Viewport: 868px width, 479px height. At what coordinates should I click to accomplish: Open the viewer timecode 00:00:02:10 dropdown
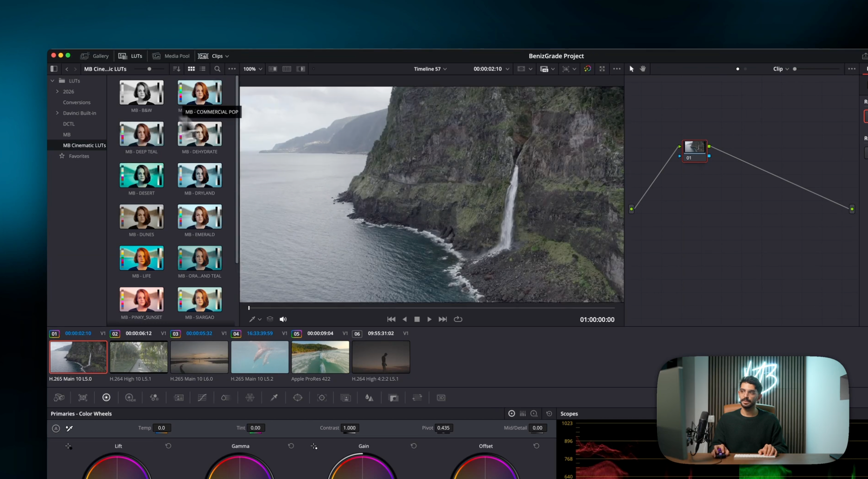point(491,69)
